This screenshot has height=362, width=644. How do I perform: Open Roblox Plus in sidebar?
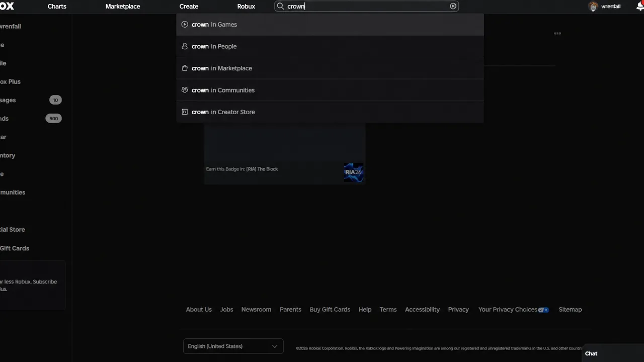[x=11, y=81]
